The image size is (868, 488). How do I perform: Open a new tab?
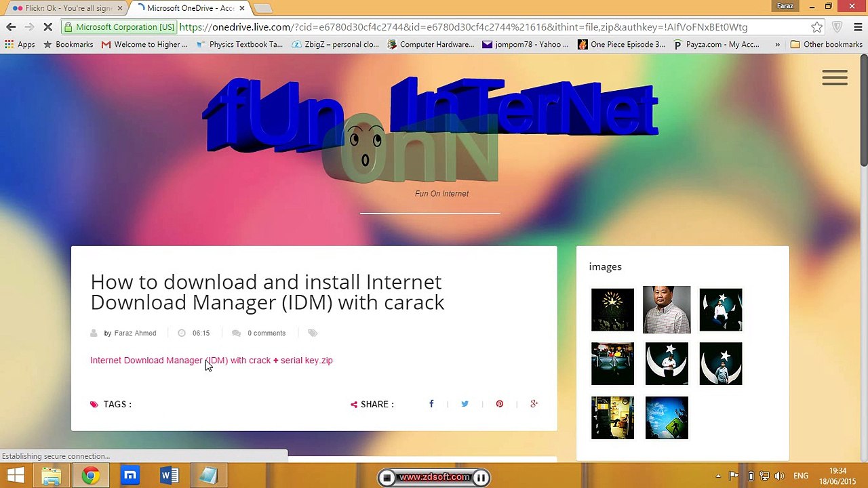click(263, 8)
